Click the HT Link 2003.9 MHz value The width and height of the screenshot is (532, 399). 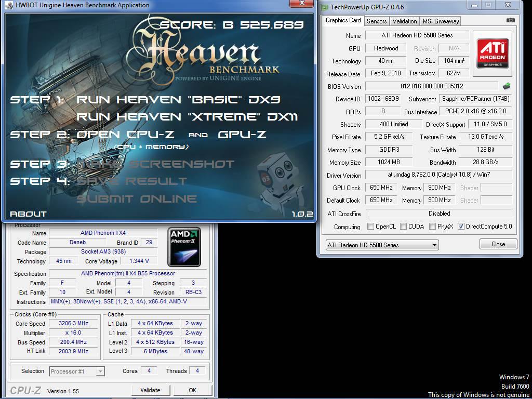pos(73,351)
